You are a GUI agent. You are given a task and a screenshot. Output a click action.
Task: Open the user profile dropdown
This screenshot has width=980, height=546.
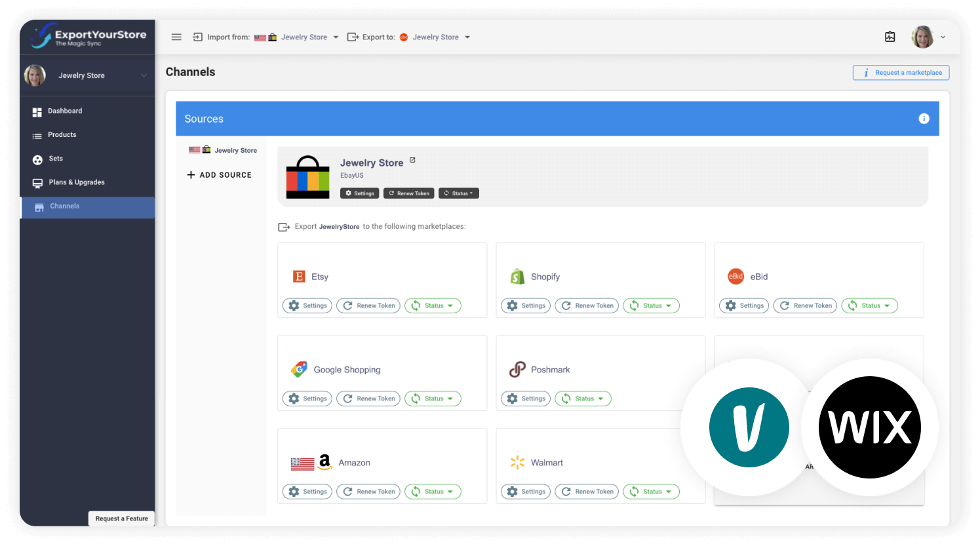(x=942, y=37)
